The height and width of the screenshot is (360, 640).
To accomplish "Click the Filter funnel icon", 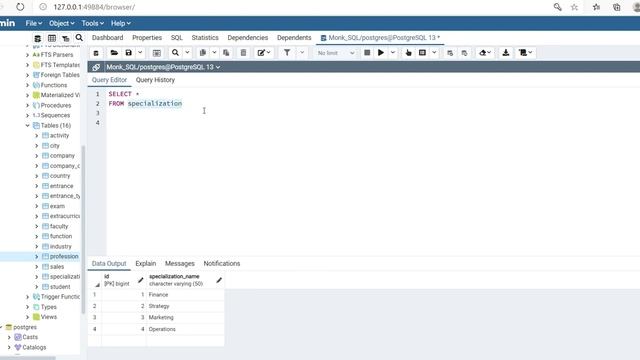I will click(287, 53).
